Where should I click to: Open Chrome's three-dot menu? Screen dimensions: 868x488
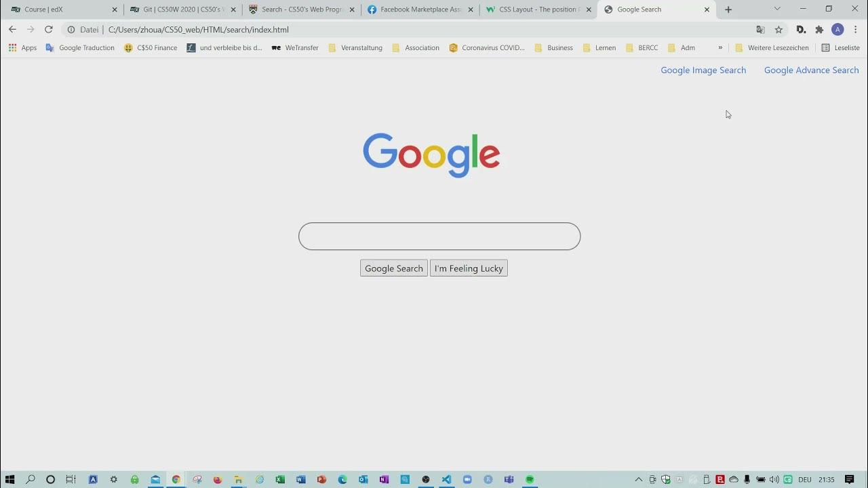click(856, 30)
